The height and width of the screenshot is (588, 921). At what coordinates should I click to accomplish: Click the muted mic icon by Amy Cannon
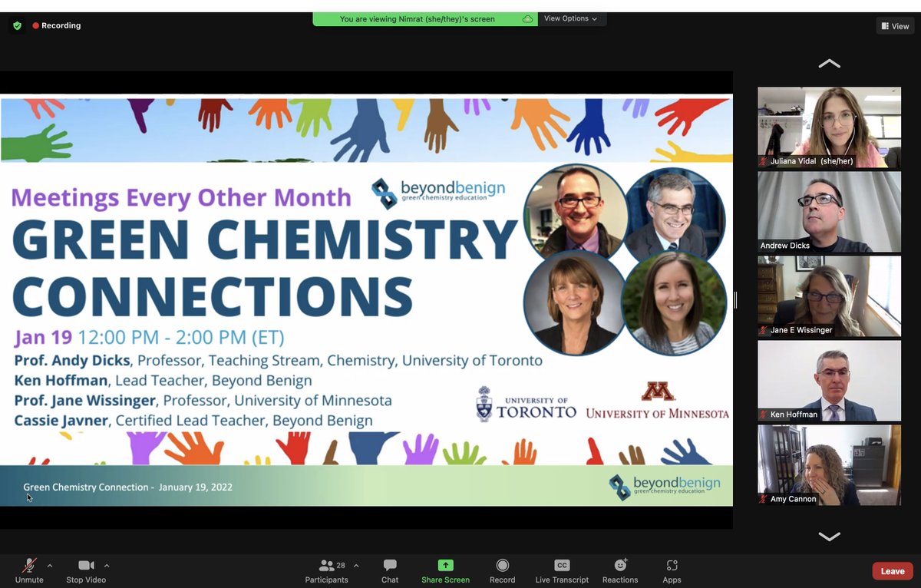click(x=764, y=499)
